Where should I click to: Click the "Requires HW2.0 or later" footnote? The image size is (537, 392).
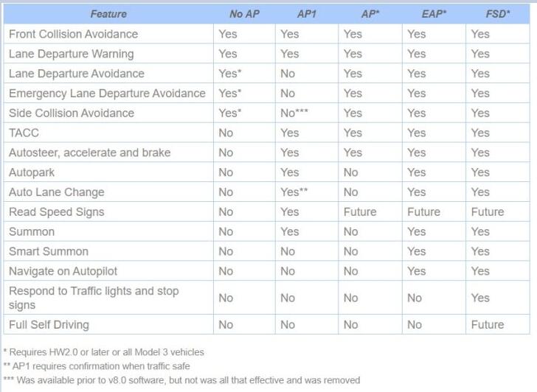103,352
